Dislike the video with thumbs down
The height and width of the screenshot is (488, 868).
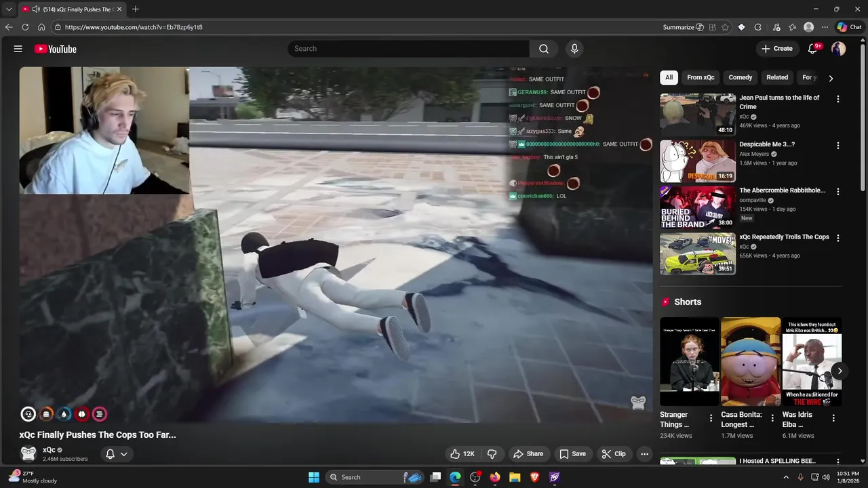[492, 454]
